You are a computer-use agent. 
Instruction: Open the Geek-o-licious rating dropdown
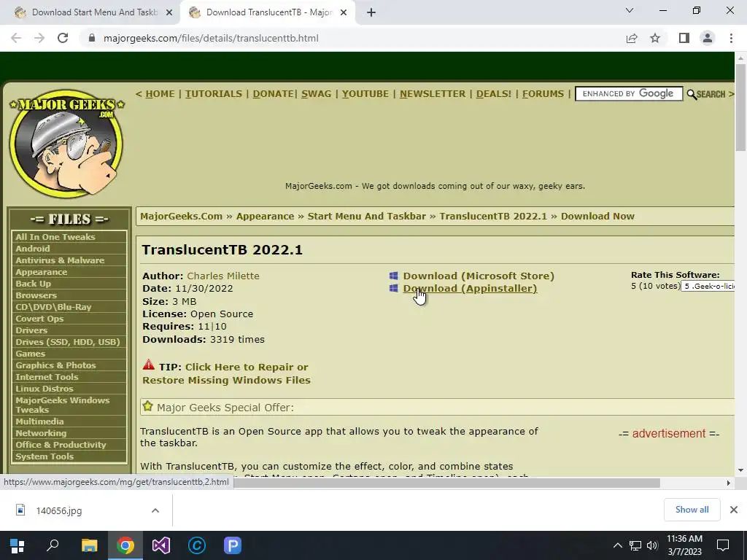click(708, 286)
